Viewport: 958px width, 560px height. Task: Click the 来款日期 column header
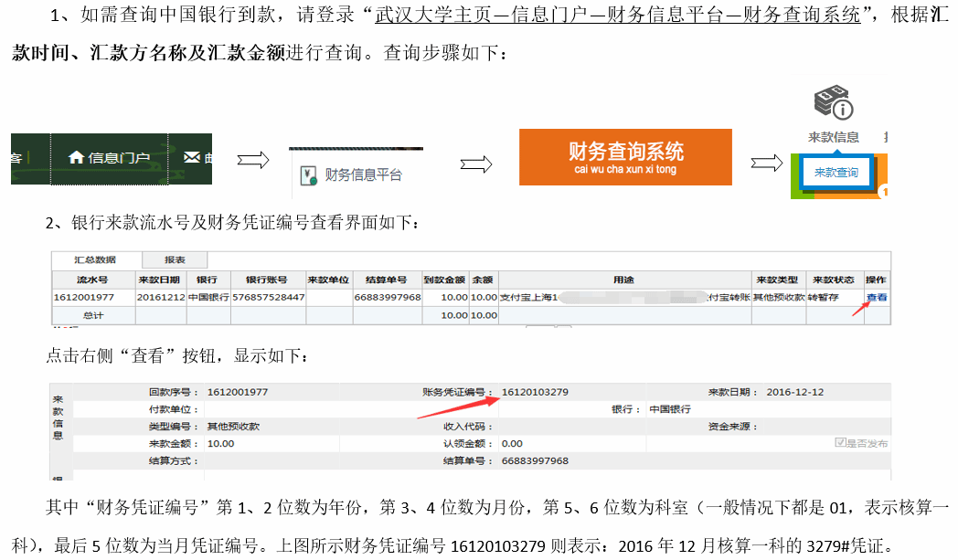159,279
